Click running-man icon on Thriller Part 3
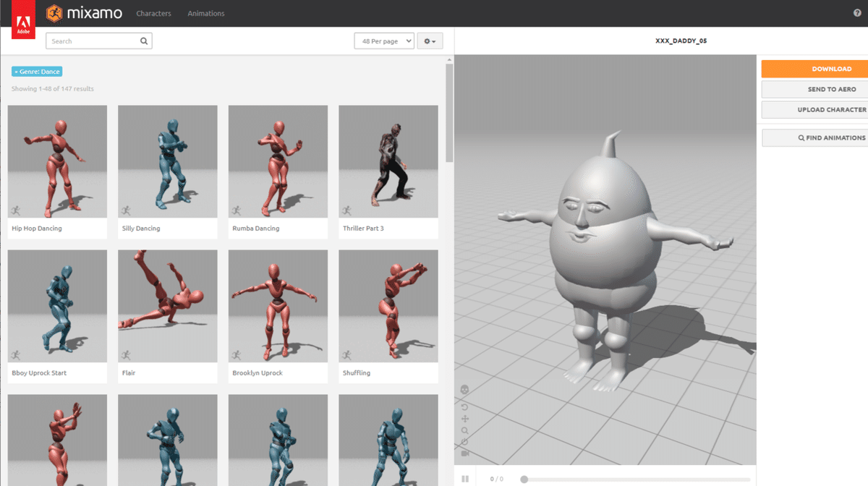 tap(346, 210)
